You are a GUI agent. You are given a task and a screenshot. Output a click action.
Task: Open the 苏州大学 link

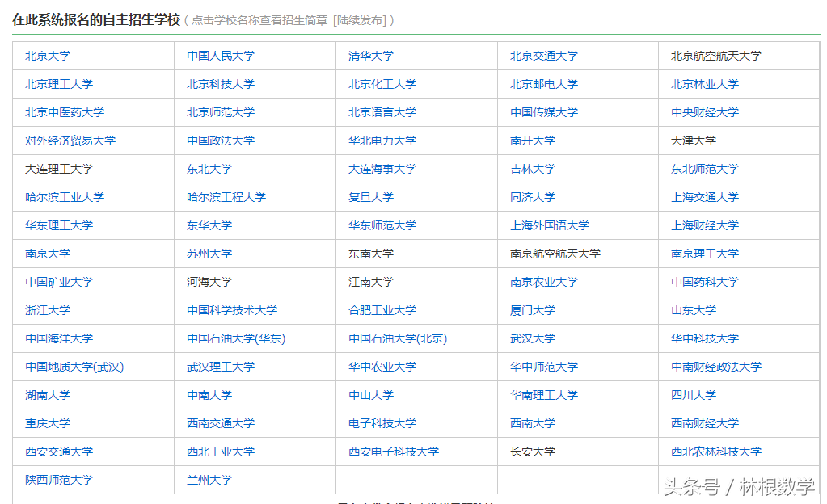[x=209, y=254]
